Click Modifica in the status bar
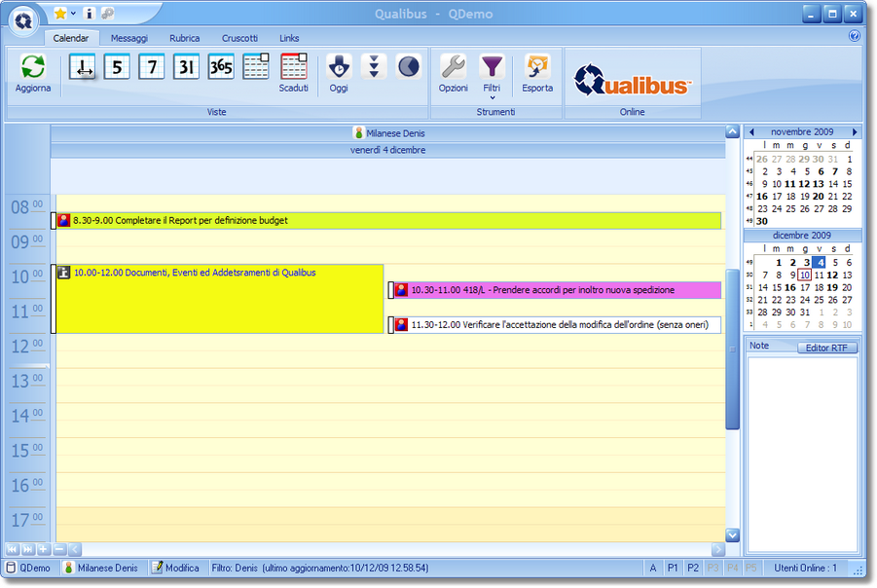877x588 pixels. click(x=175, y=568)
